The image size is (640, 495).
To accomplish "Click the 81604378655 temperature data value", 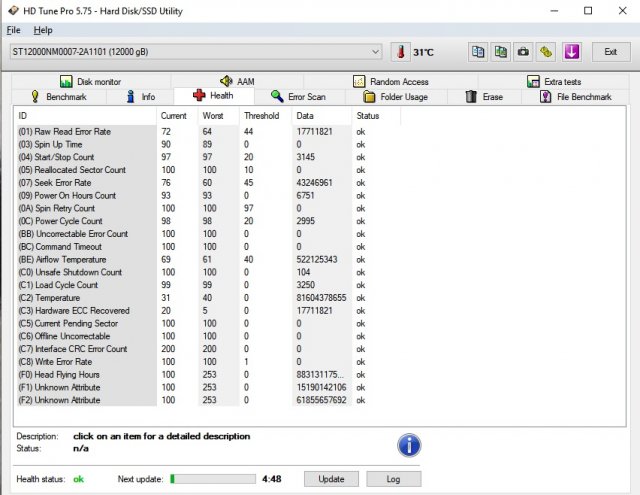I will (x=321, y=298).
